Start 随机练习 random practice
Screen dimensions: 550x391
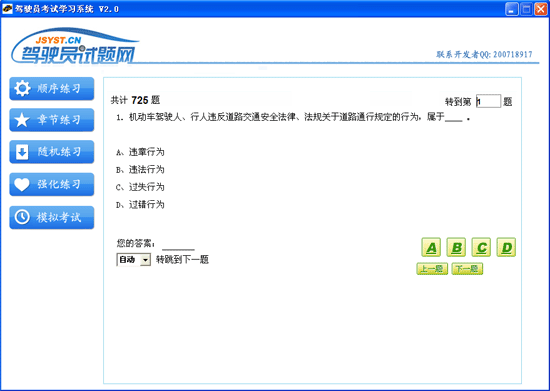[52, 152]
